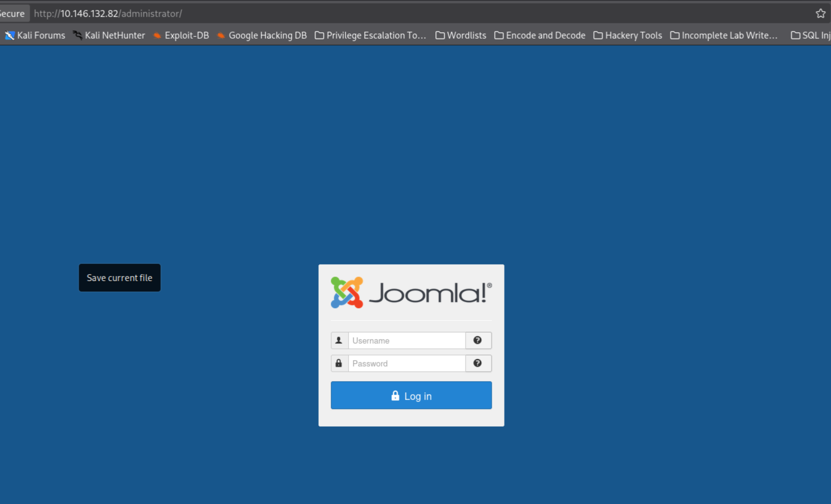Viewport: 831px width, 504px height.
Task: Click the Joomla! logo
Action: point(411,293)
